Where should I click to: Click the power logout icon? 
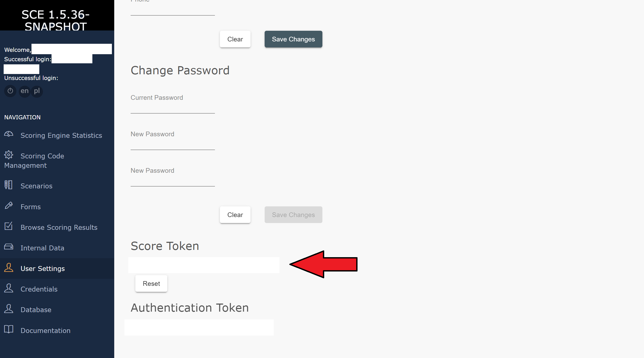click(x=10, y=91)
